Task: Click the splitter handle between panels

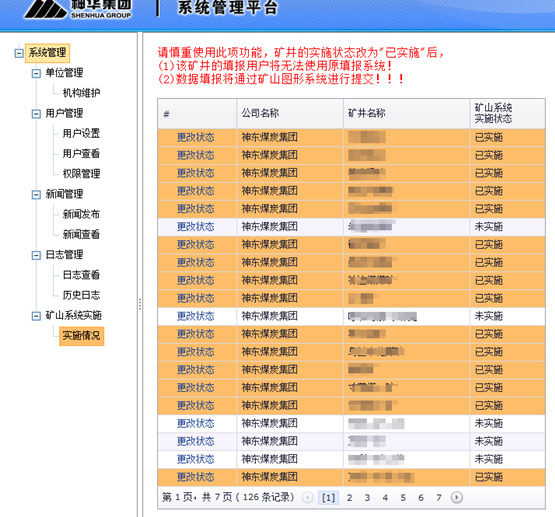Action: click(x=140, y=304)
